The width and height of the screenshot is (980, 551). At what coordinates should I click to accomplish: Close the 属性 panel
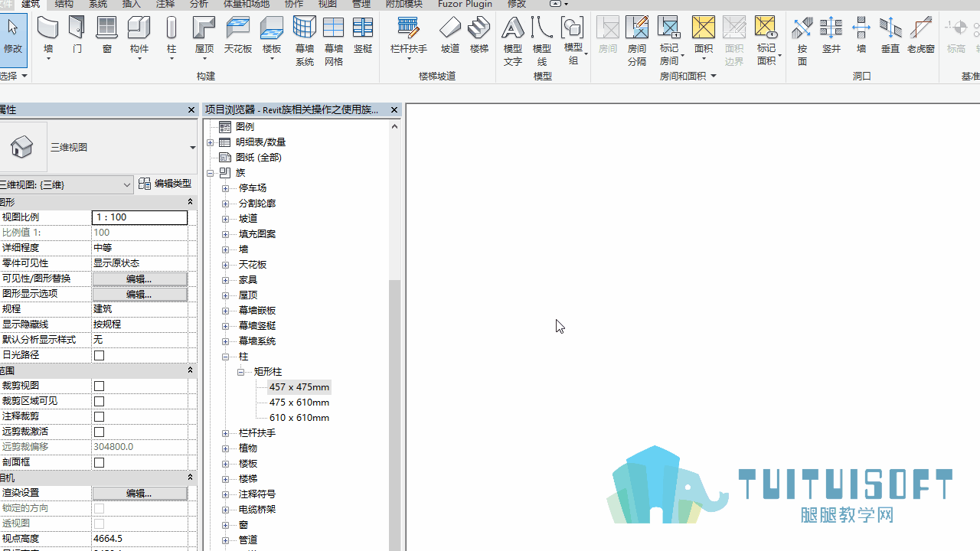(x=191, y=110)
